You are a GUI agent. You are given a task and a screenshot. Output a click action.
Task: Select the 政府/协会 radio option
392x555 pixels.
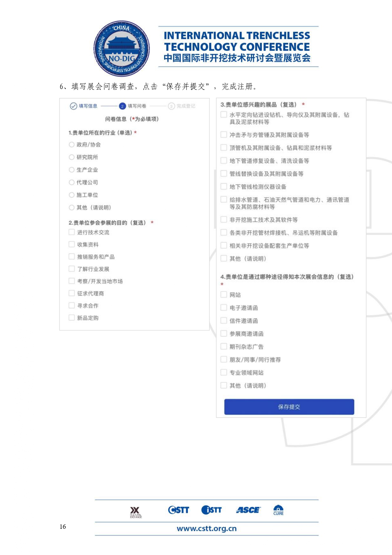(x=72, y=145)
